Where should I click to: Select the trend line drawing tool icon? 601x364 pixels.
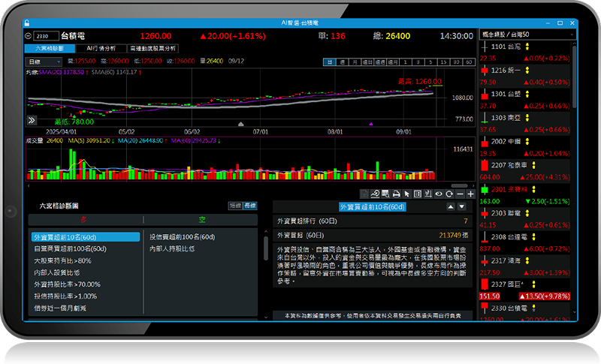pyautogui.click(x=375, y=194)
